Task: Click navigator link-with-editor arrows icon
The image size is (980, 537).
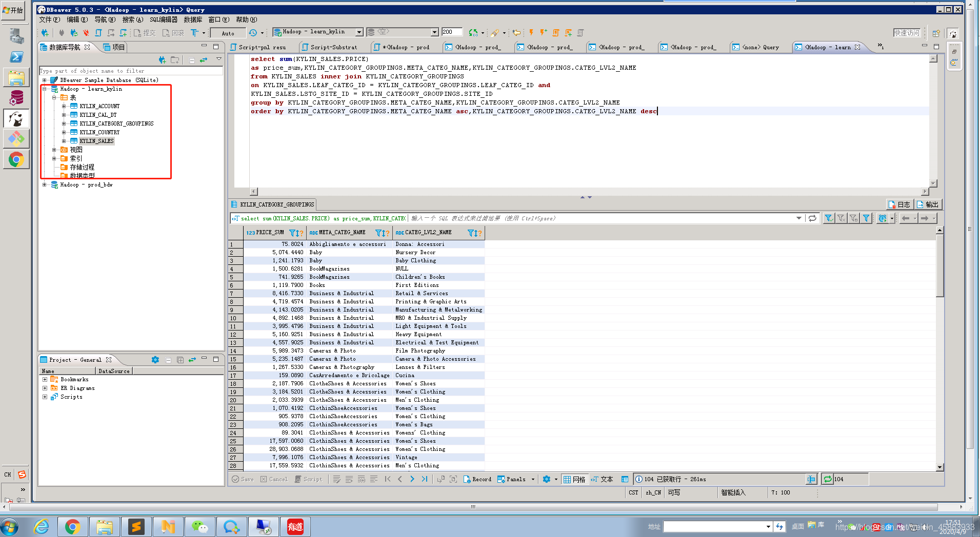Action: point(204,60)
